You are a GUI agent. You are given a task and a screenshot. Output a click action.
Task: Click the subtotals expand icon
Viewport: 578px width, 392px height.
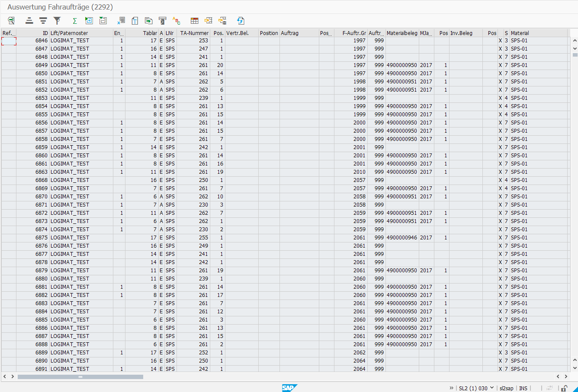[89, 21]
